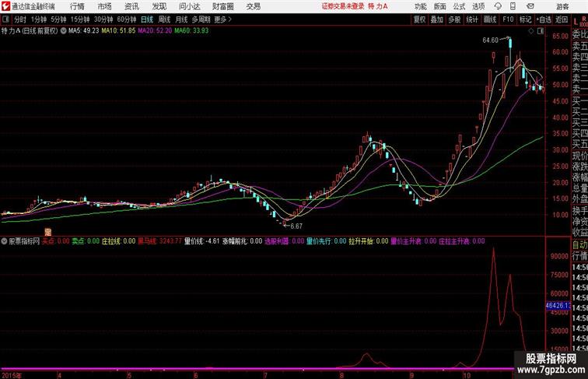Click the 46426.13 highlighted axis value

[558, 306]
